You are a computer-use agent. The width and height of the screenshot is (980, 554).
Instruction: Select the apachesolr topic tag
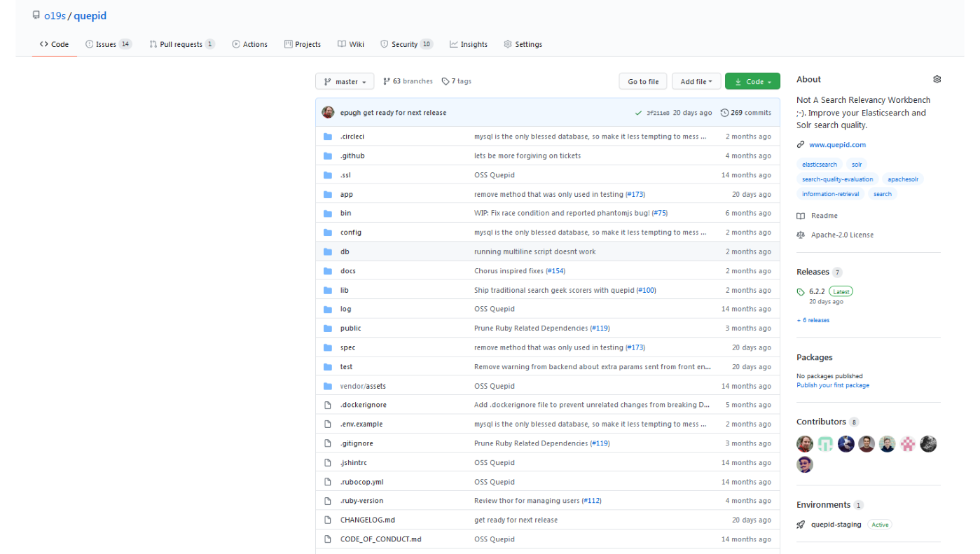[903, 179]
